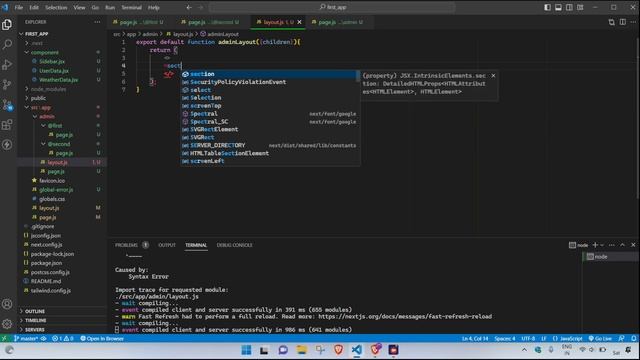640x360 pixels.
Task: Add a new terminal with plus icon
Action: (595, 245)
